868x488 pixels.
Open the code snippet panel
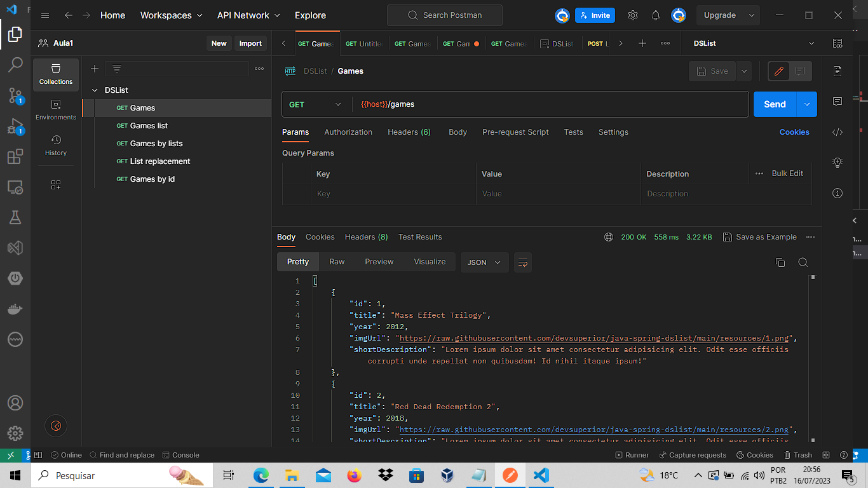(837, 132)
